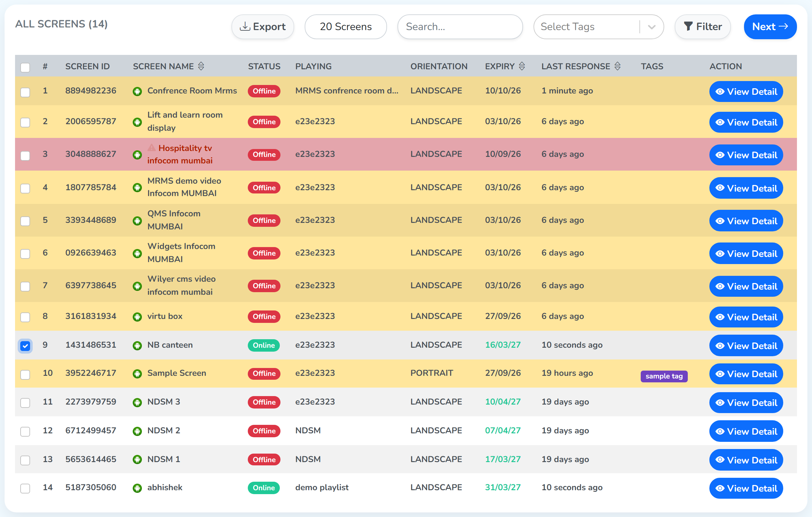Open the Filter options
The height and width of the screenshot is (517, 812).
coord(703,26)
